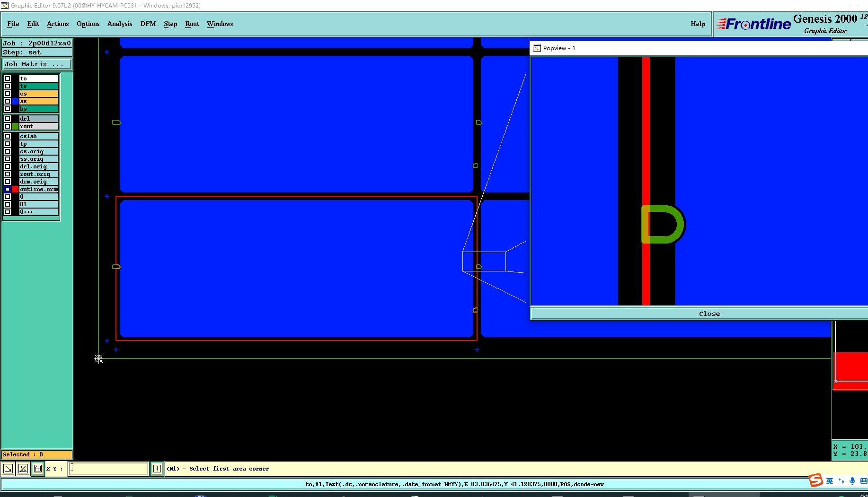Select layer name bs in the list

coord(39,109)
